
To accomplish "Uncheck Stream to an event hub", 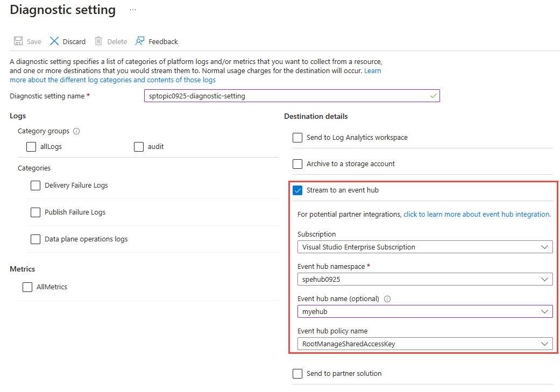I will 297,190.
